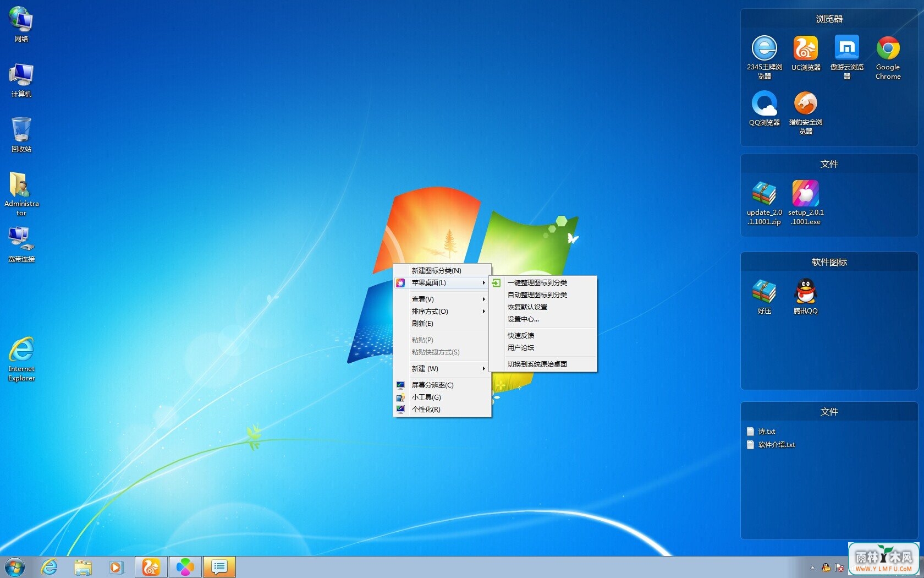Open the 计算机 computer desktop icon
The image size is (924, 578).
click(21, 80)
